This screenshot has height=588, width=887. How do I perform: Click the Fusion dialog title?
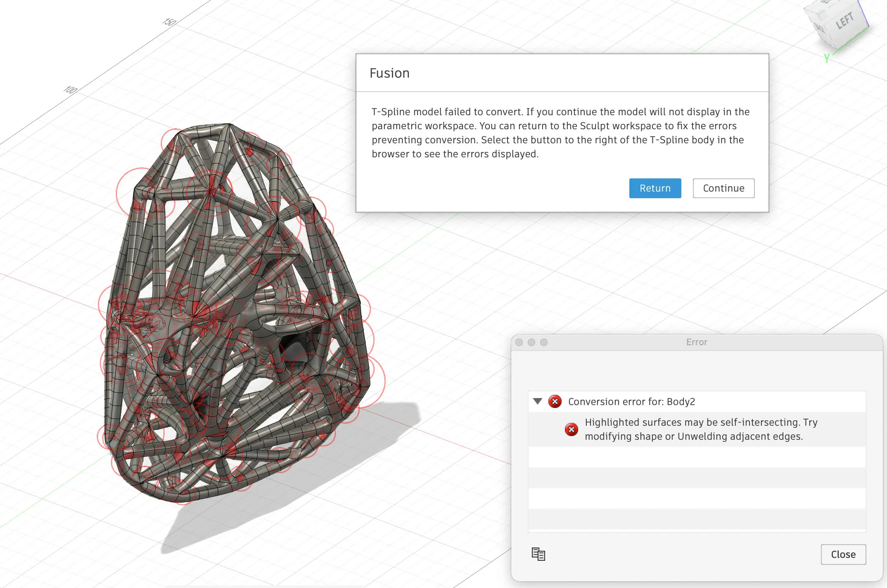point(389,73)
